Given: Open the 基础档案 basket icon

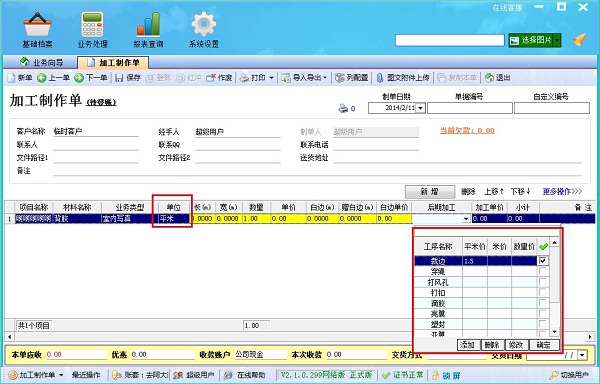Looking at the screenshot, I should click(37, 24).
